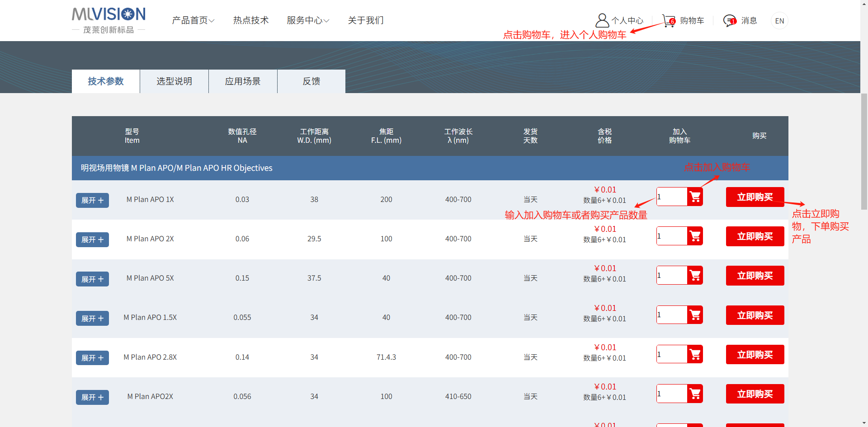Expand details for M Plan APO 1.5X
This screenshot has width=868, height=427.
[x=92, y=319]
